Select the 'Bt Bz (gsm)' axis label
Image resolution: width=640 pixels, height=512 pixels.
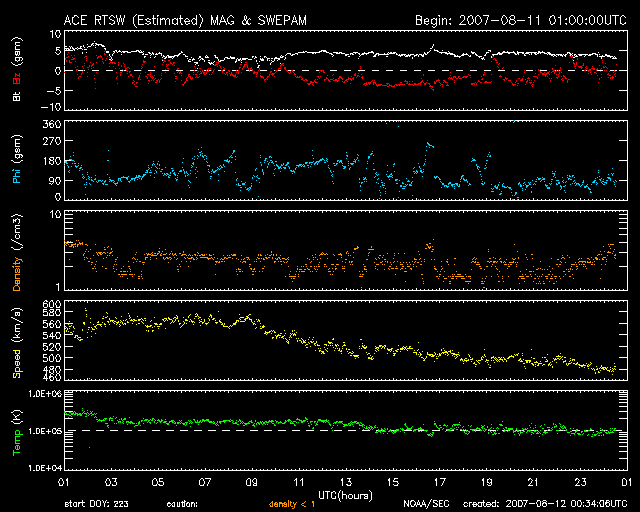[x=17, y=69]
